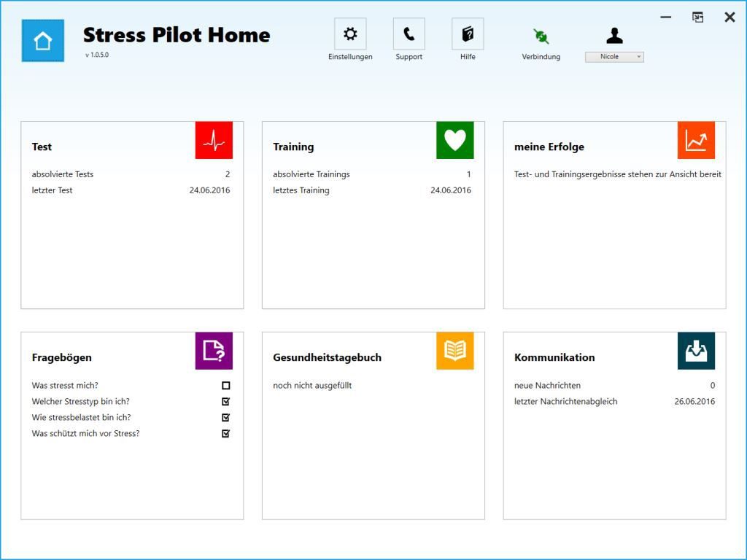
Task: Open the green Training heart icon
Action: (455, 140)
